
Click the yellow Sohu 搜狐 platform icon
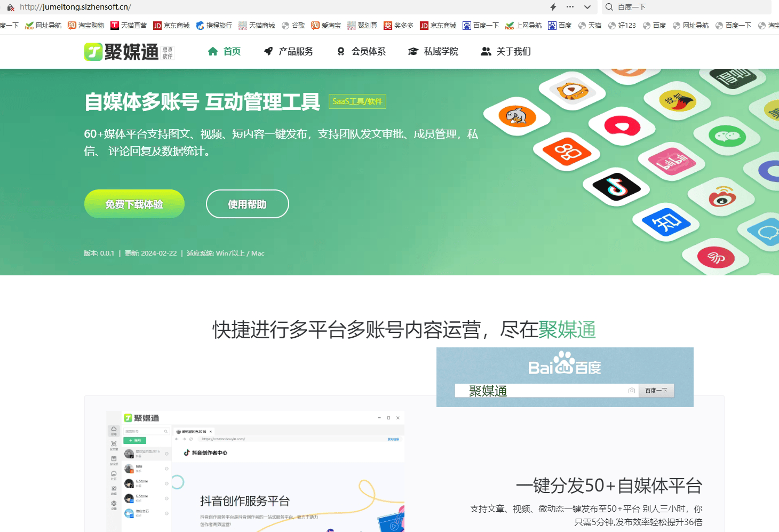point(678,100)
